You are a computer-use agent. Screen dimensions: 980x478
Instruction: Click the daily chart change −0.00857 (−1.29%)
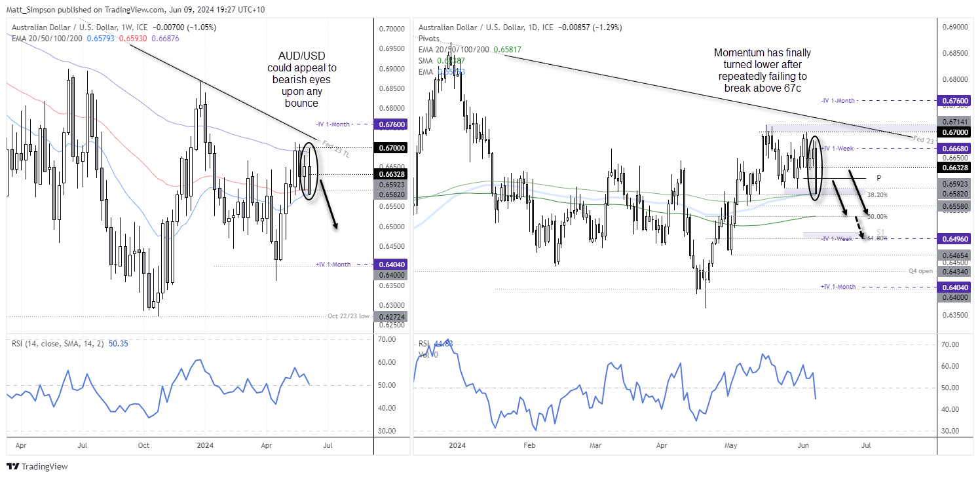pyautogui.click(x=590, y=28)
